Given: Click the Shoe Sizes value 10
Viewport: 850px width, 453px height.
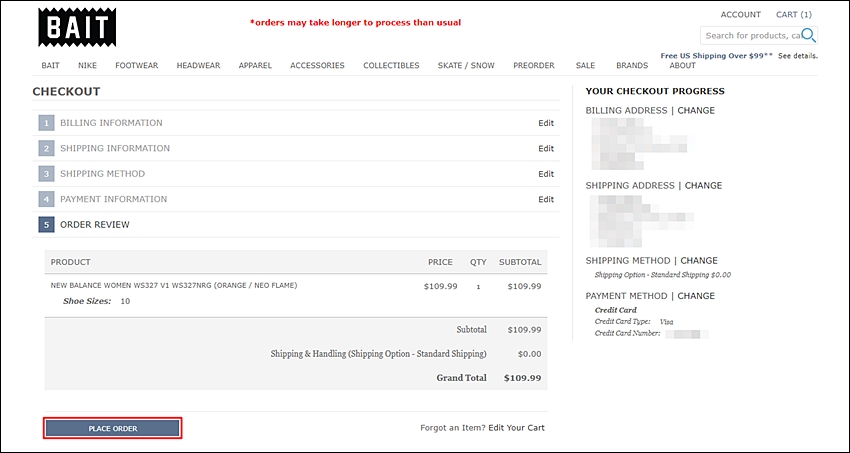Looking at the screenshot, I should coord(125,301).
